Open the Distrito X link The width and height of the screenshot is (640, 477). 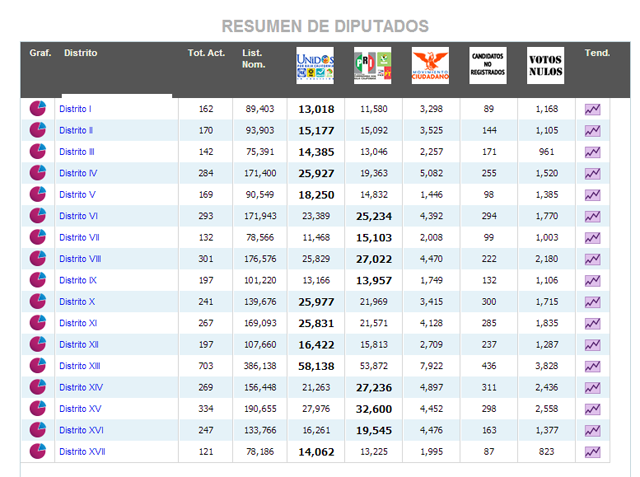tap(77, 302)
